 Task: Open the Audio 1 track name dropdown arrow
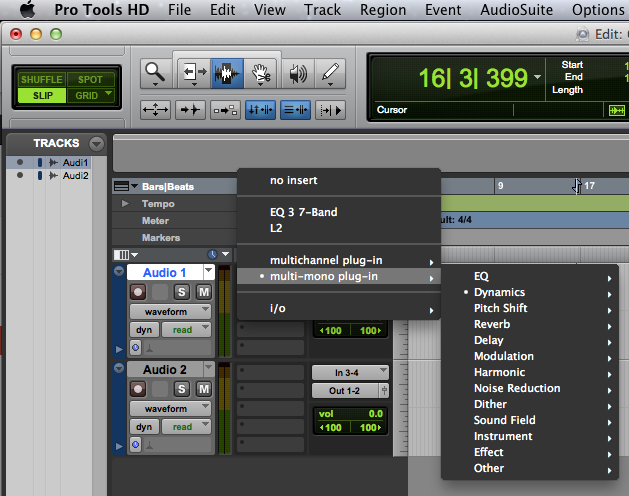tap(209, 272)
